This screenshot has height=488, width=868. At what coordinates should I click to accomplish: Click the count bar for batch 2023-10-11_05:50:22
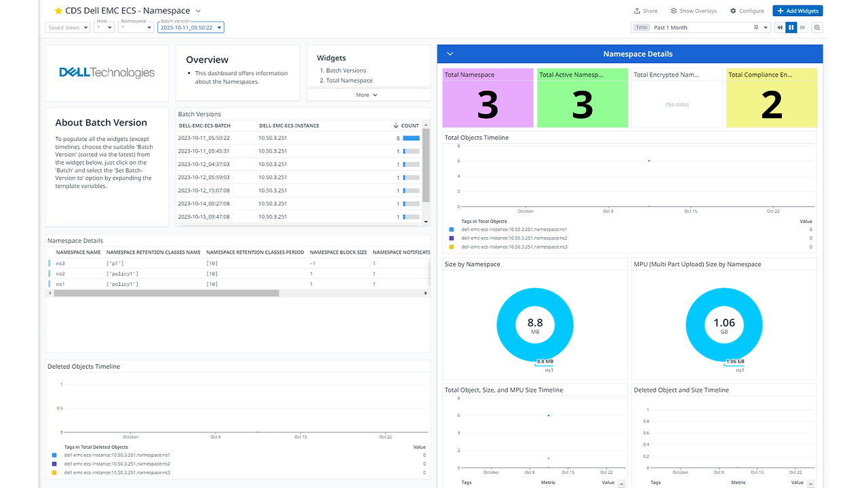pyautogui.click(x=411, y=138)
